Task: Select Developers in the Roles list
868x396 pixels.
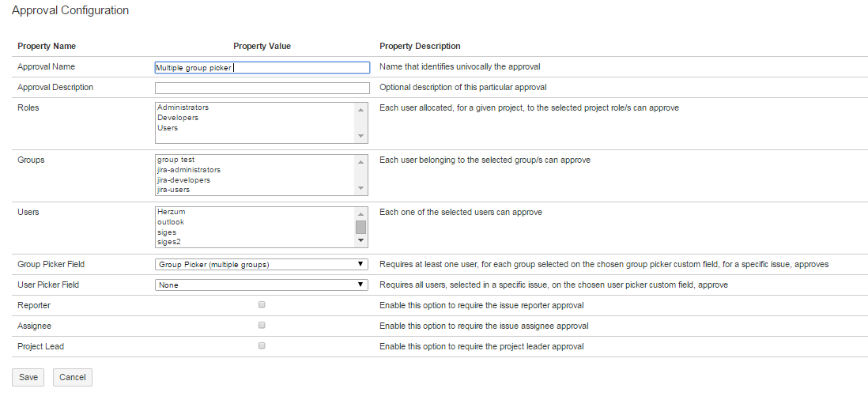Action: click(x=178, y=118)
